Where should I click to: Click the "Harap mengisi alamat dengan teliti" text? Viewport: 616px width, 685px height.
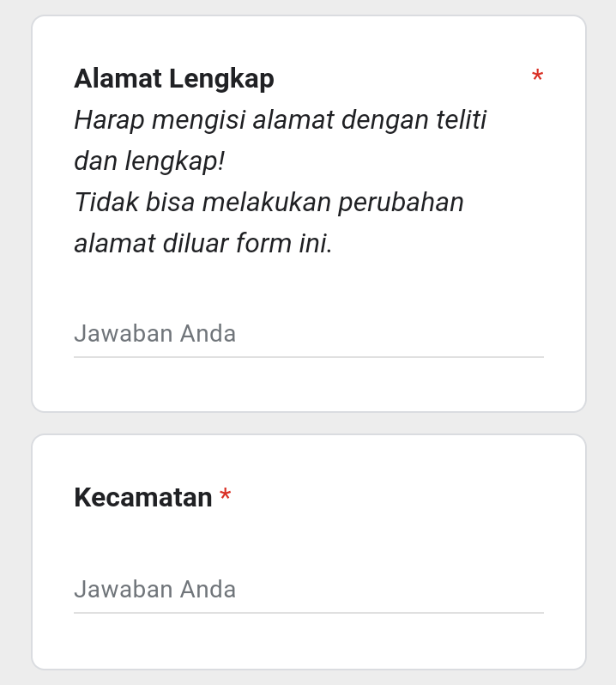coord(280,120)
